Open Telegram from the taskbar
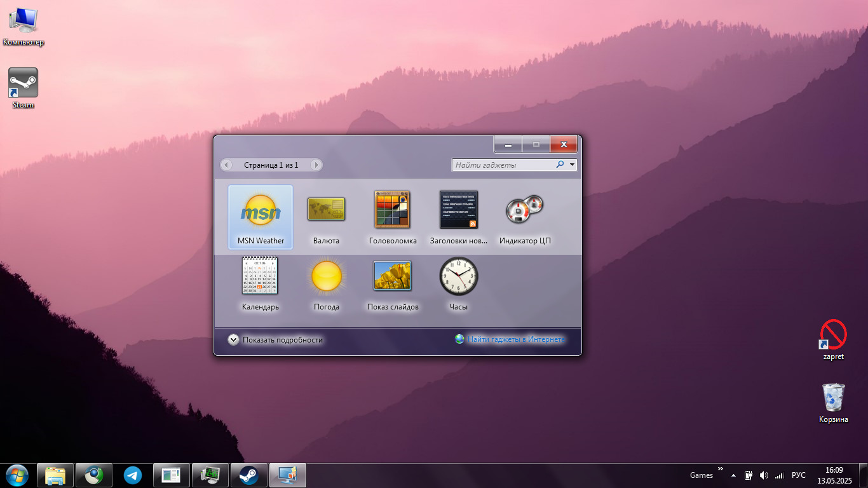868x488 pixels. tap(133, 475)
